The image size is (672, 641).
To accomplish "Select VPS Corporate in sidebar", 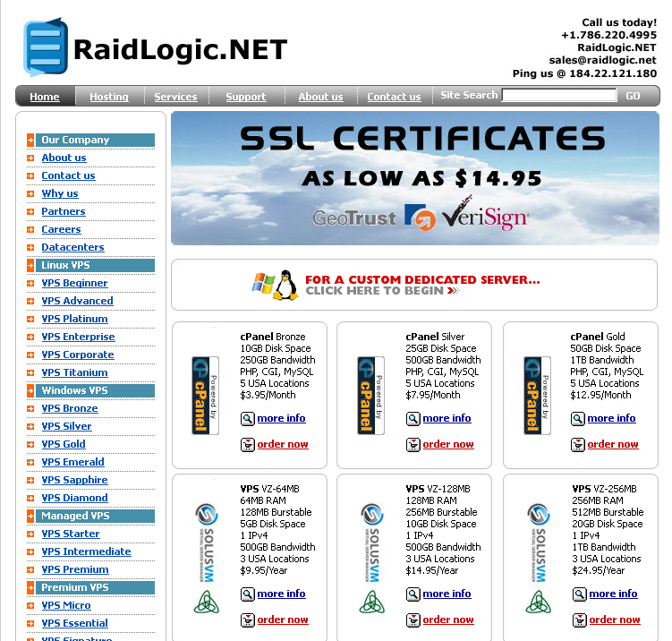I will 78,355.
